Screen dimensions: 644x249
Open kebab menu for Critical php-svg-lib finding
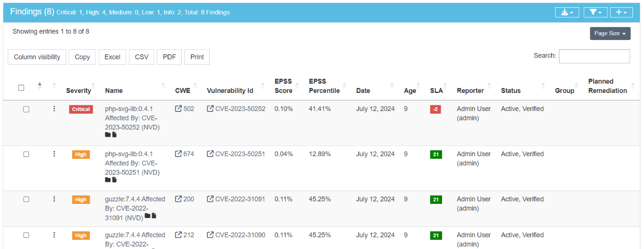point(54,109)
